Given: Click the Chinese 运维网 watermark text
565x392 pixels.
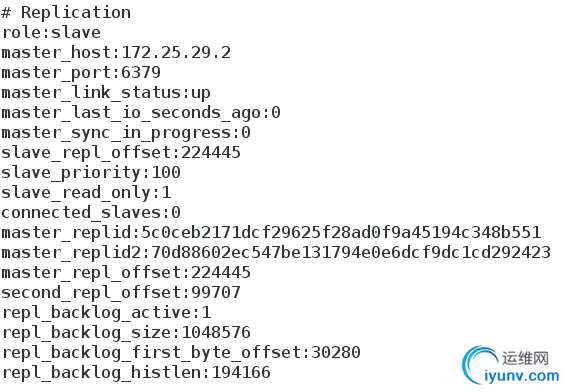Looking at the screenshot, I should tap(526, 358).
